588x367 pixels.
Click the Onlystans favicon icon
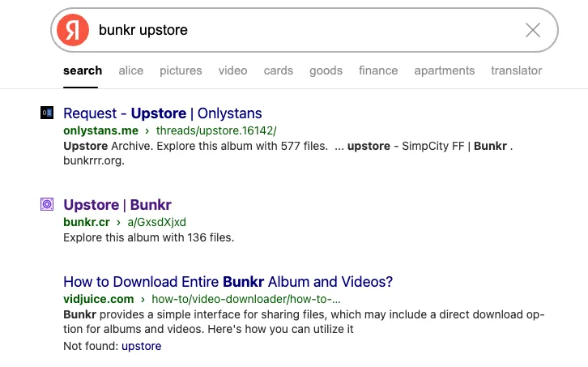point(47,113)
